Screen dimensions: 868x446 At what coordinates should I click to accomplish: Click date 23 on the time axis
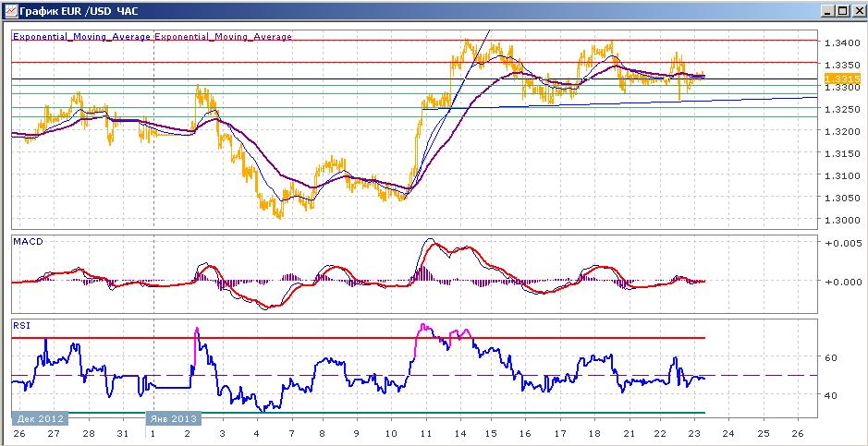point(695,432)
